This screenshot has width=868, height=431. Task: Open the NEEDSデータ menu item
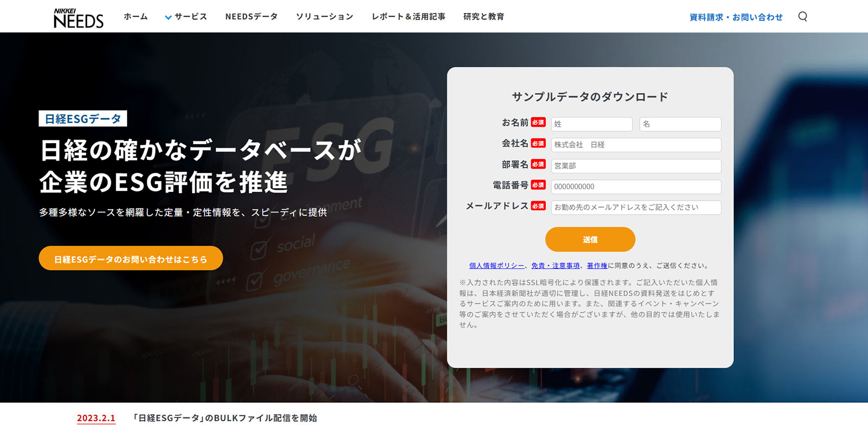click(x=251, y=17)
